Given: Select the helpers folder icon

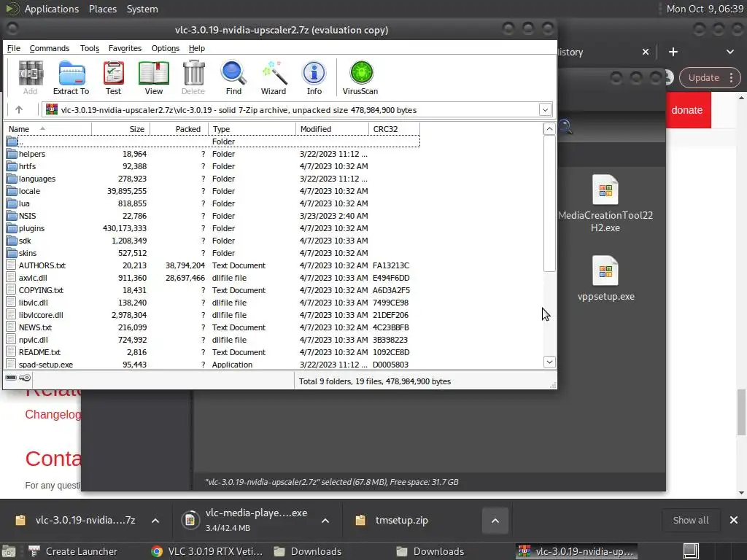Looking at the screenshot, I should coord(12,154).
